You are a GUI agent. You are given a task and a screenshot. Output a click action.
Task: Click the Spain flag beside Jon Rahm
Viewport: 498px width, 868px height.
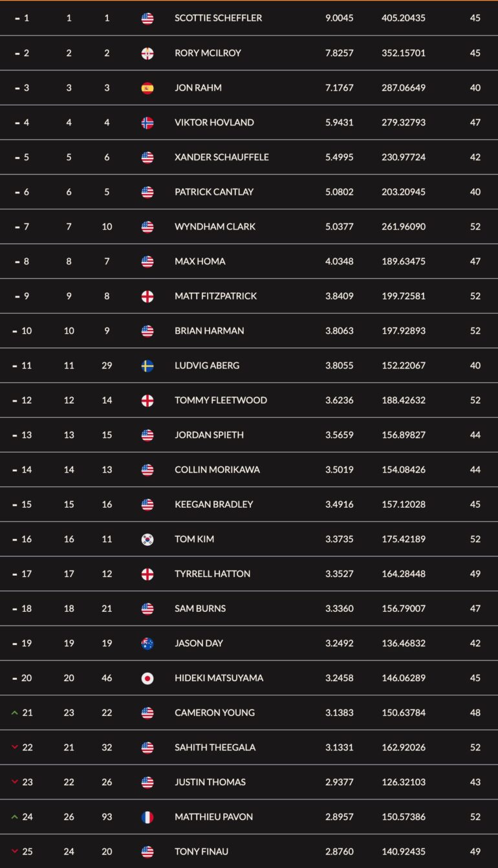(147, 88)
